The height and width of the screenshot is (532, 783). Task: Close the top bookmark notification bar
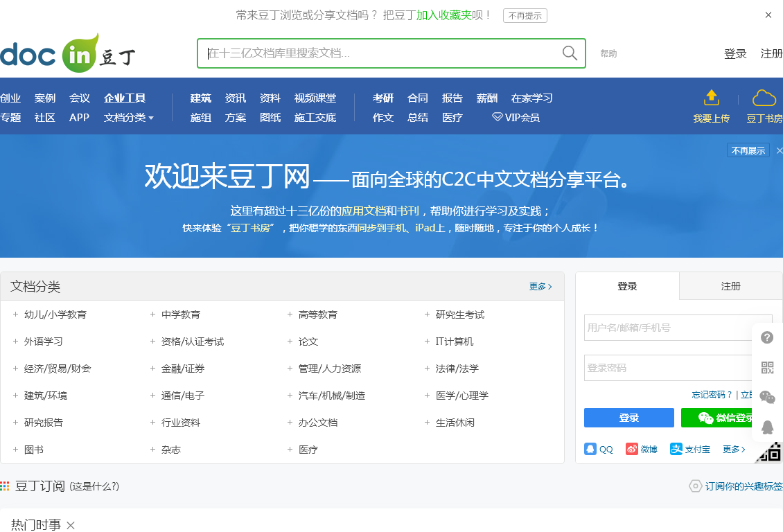coord(768,15)
